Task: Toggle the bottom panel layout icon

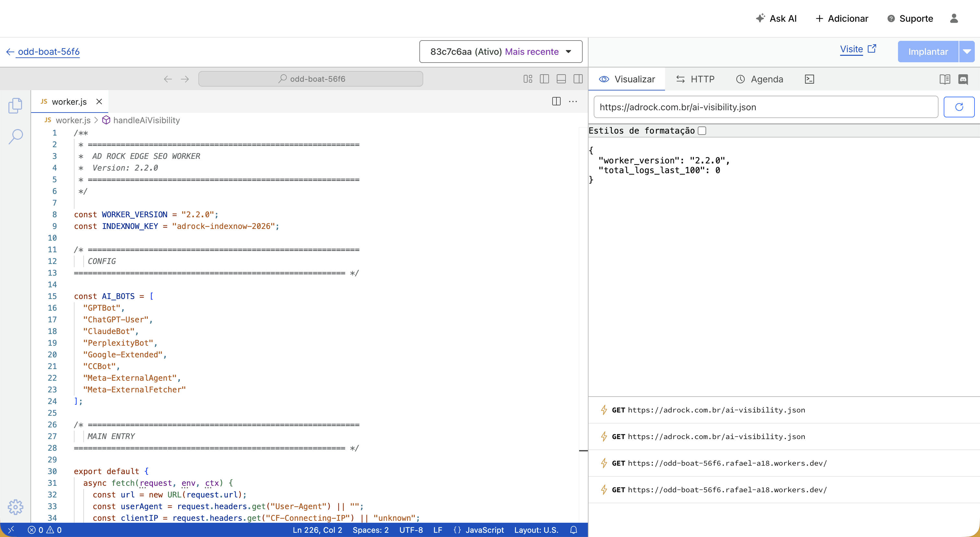Action: pos(561,79)
